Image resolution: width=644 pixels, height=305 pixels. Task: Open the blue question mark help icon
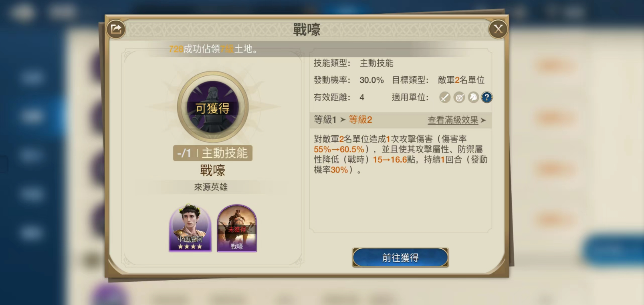(487, 98)
